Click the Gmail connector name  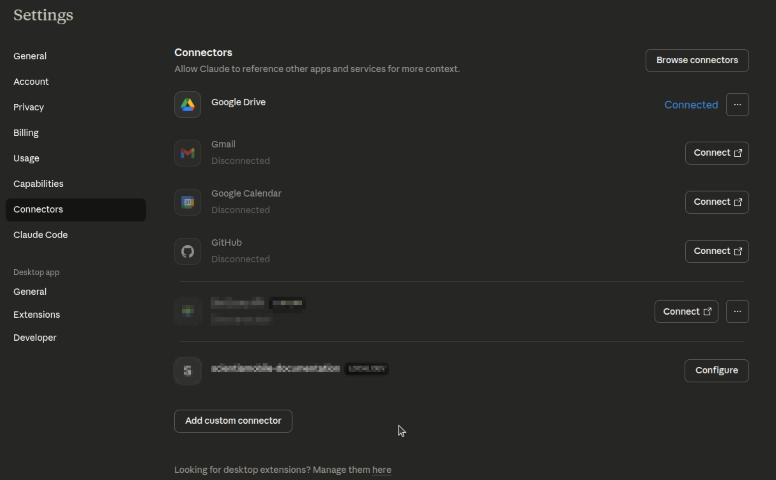223,144
